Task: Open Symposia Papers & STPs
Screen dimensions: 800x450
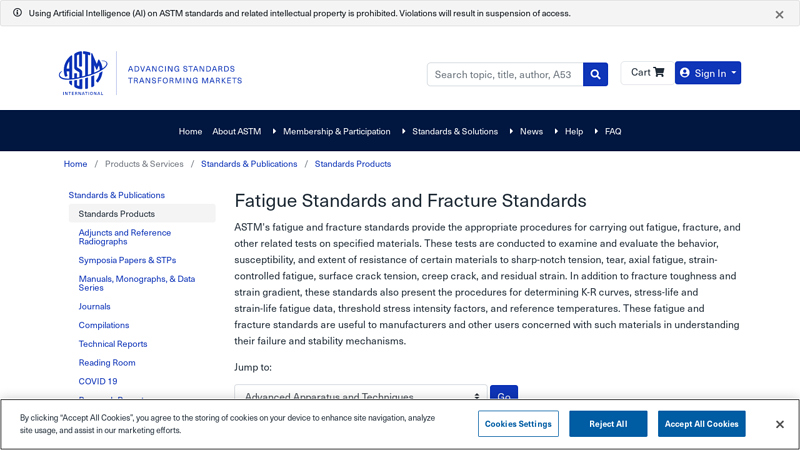Action: pos(127,260)
